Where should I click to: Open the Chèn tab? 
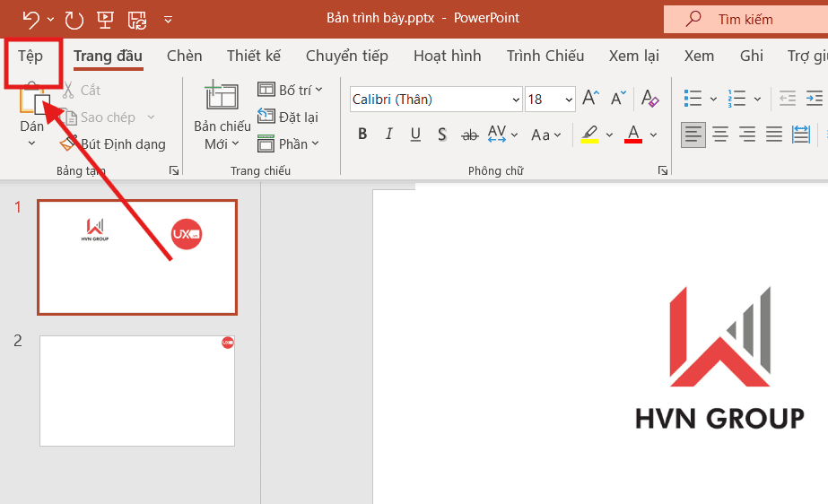pos(184,56)
